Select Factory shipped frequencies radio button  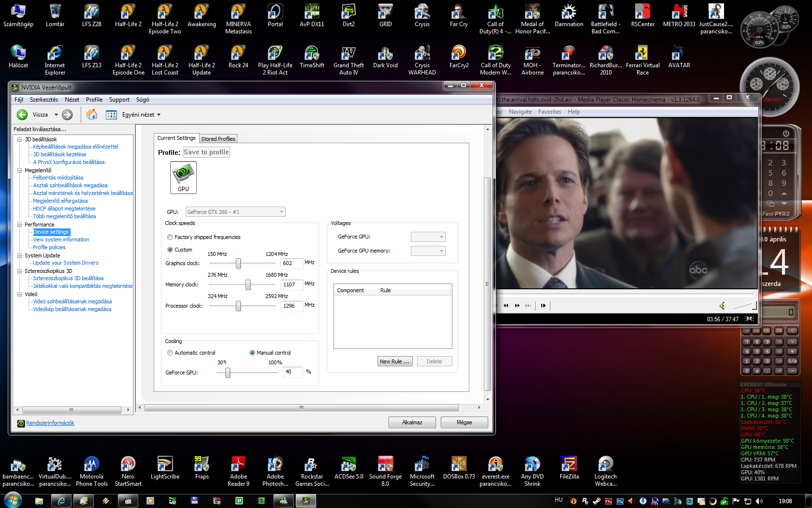[170, 237]
